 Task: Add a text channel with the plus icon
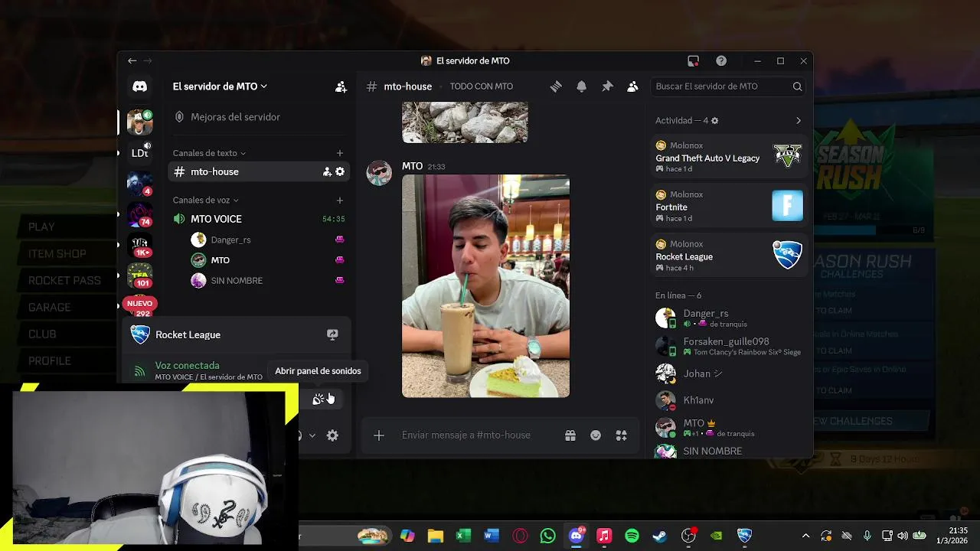[x=340, y=153]
